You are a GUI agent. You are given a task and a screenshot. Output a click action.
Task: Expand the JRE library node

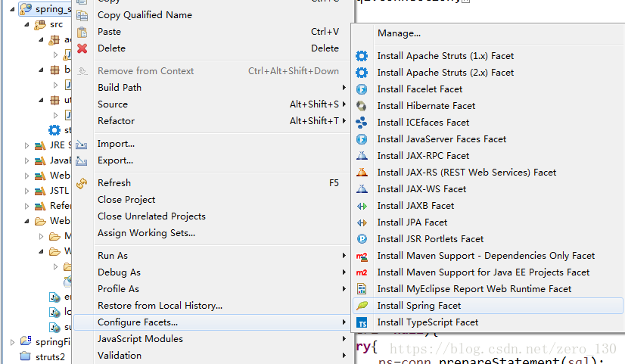[26, 145]
